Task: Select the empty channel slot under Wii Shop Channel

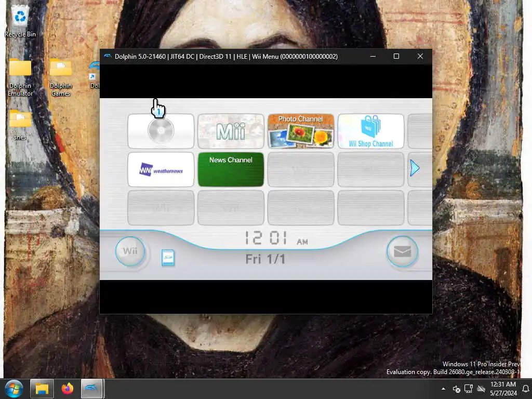Action: coord(371,169)
